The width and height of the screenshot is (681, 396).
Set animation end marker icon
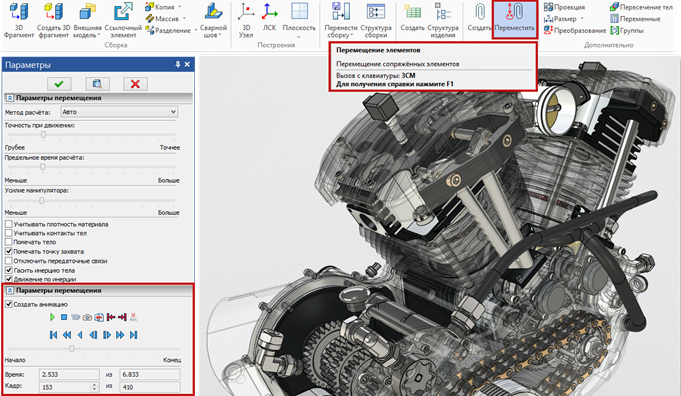pos(122,317)
